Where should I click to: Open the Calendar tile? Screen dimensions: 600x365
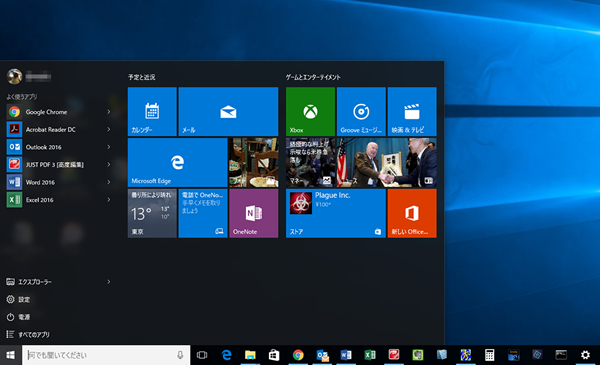152,111
